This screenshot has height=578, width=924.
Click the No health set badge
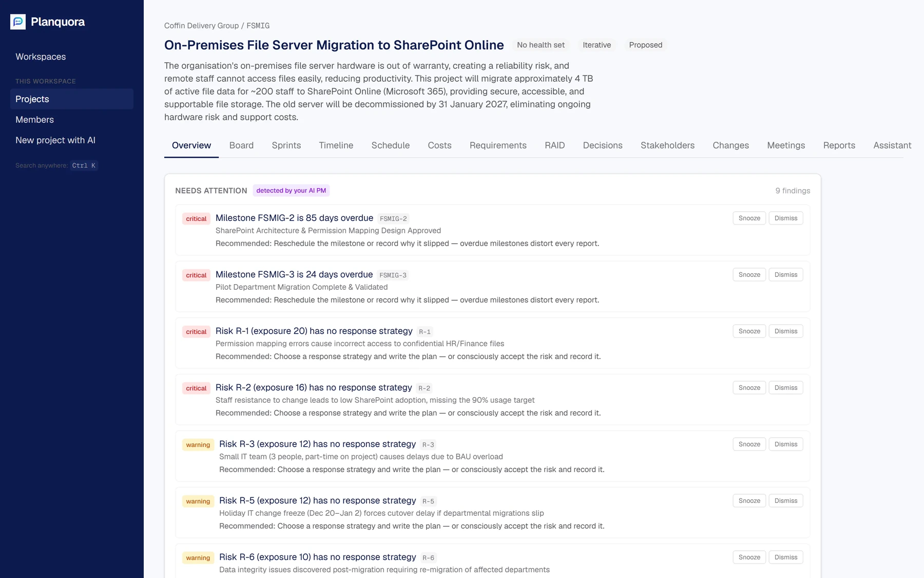(x=541, y=45)
